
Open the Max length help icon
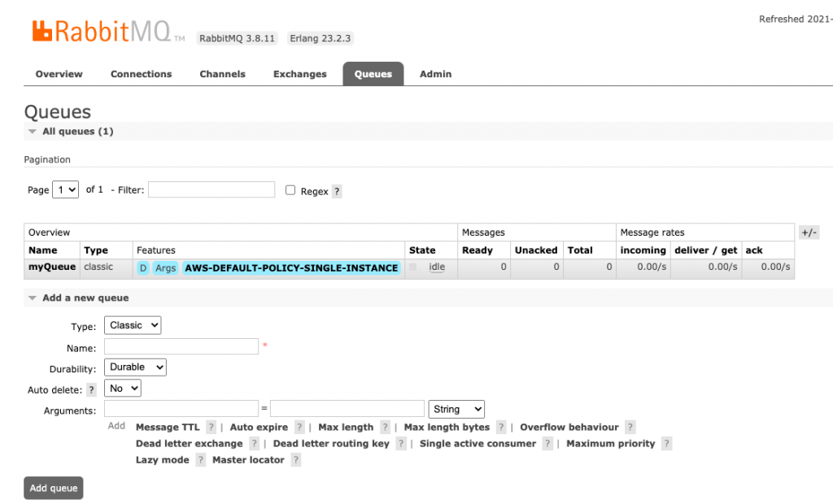pos(385,427)
